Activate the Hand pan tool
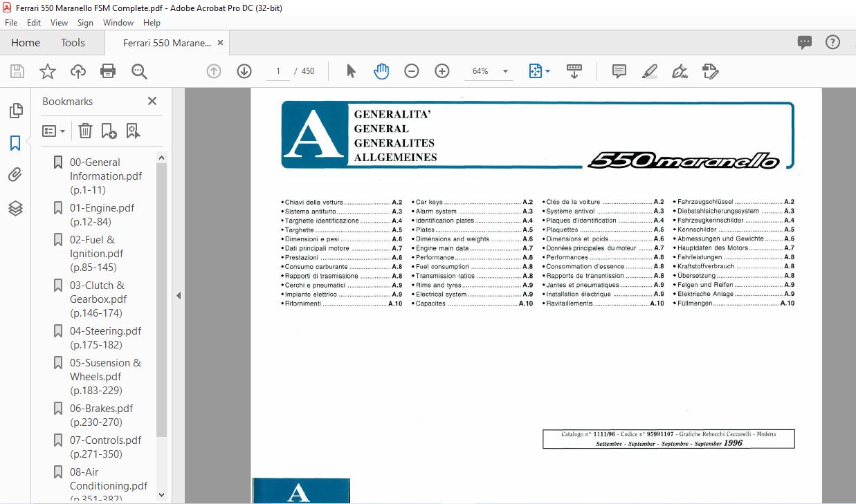The width and height of the screenshot is (856, 504). pyautogui.click(x=381, y=71)
